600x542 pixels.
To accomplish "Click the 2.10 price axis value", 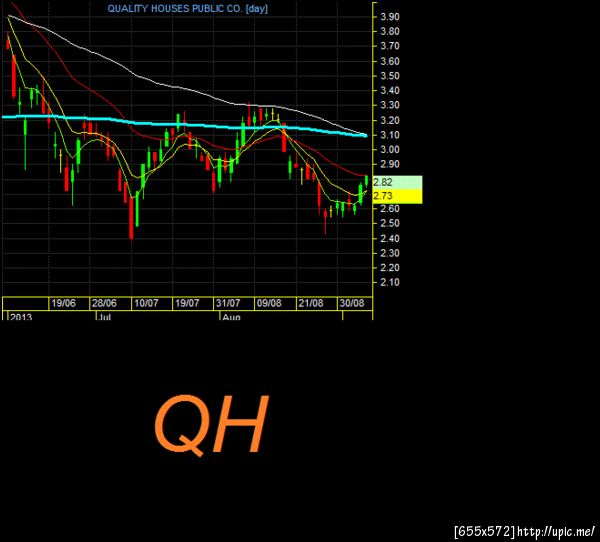I will [390, 282].
